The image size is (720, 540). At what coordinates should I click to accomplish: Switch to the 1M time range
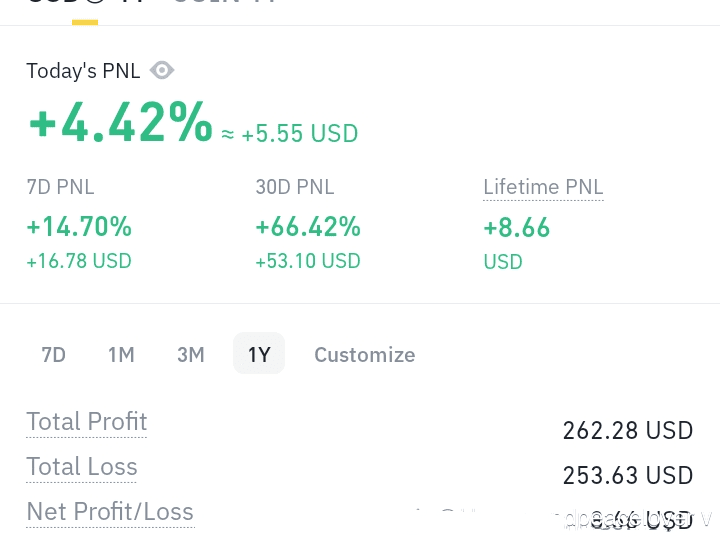click(121, 354)
